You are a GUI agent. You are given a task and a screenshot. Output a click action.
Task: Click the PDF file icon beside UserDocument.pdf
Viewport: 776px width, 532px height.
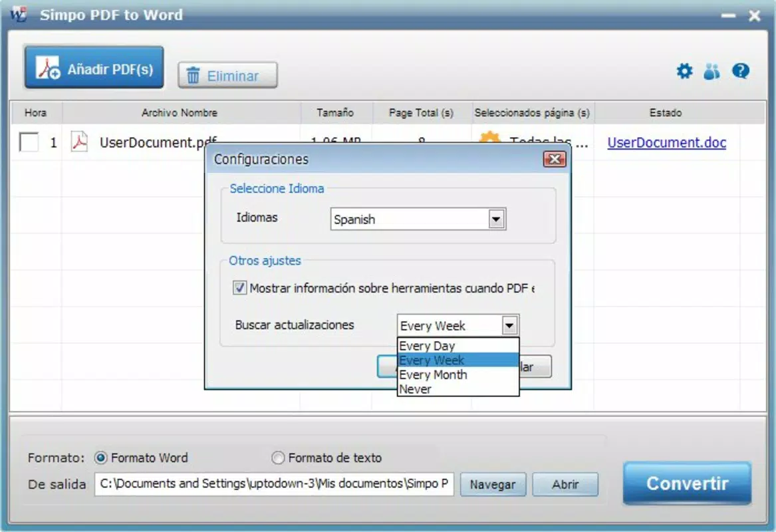tap(79, 142)
